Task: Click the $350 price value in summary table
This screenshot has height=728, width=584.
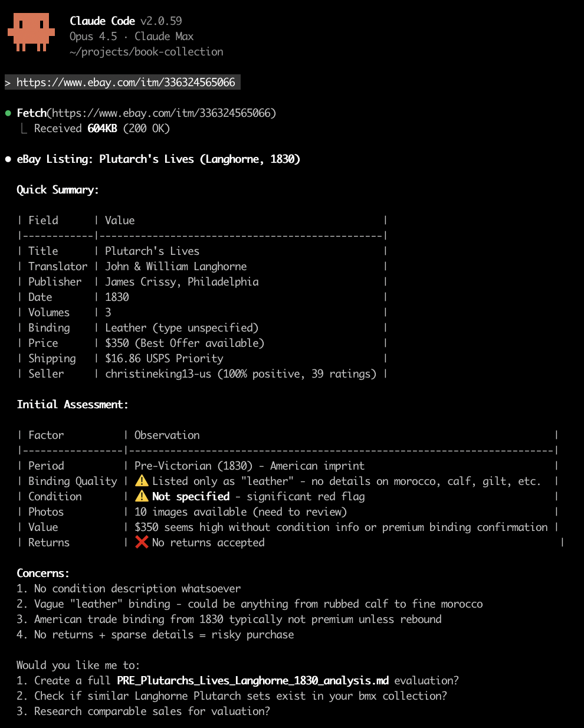Action: [x=117, y=343]
